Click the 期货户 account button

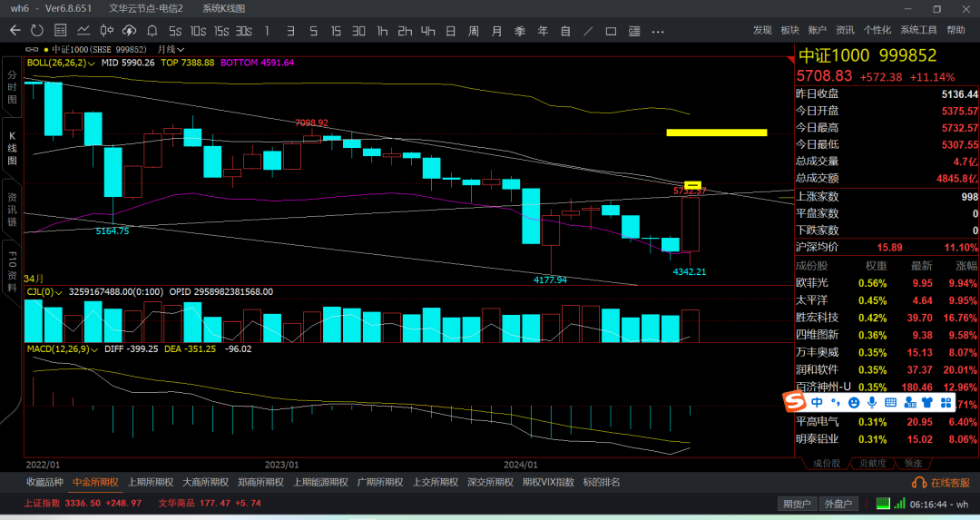coord(796,504)
